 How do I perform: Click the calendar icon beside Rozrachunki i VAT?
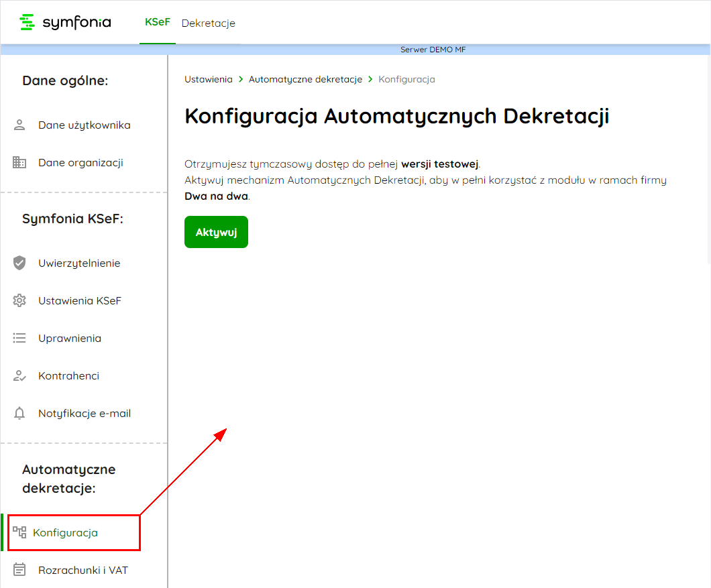(19, 569)
